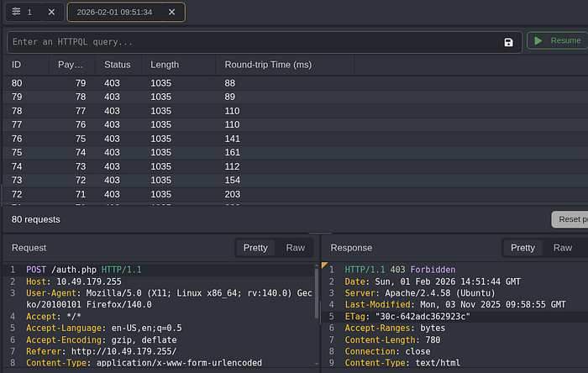Click the Request pane vertical scrollbar
Viewport: 588px width, 373px height.
pyautogui.click(x=317, y=292)
